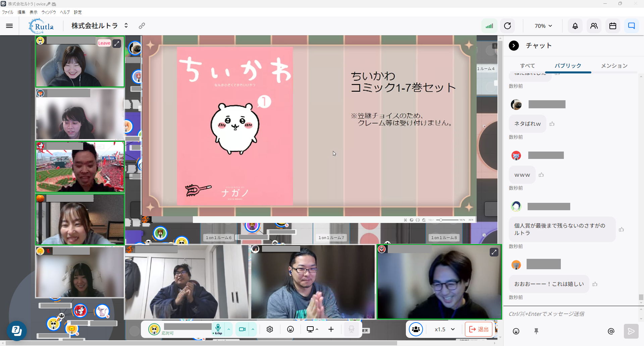Switch to the メンション tab
The height and width of the screenshot is (346, 644).
point(614,66)
